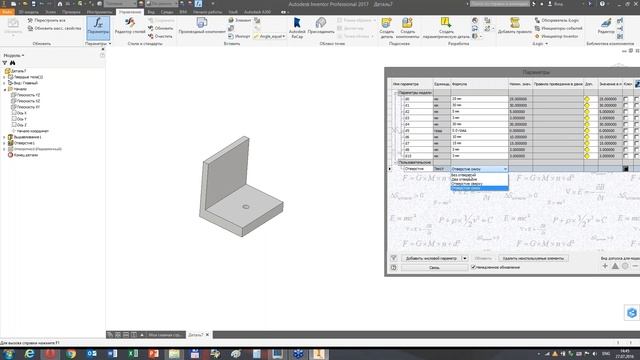Open dropdown arrow beside Добавить числовой параметр
The width and height of the screenshot is (640, 360).
pyautogui.click(x=464, y=258)
